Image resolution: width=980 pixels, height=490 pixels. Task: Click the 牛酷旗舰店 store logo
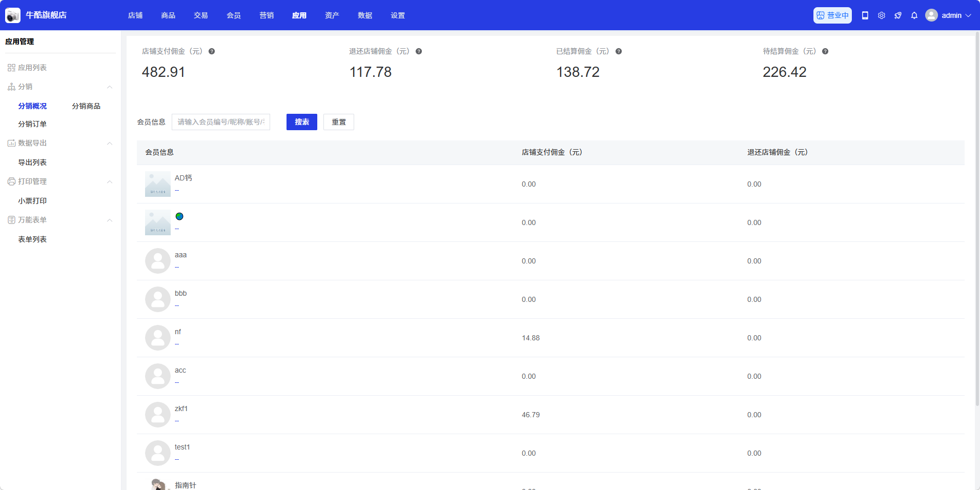pyautogui.click(x=13, y=15)
